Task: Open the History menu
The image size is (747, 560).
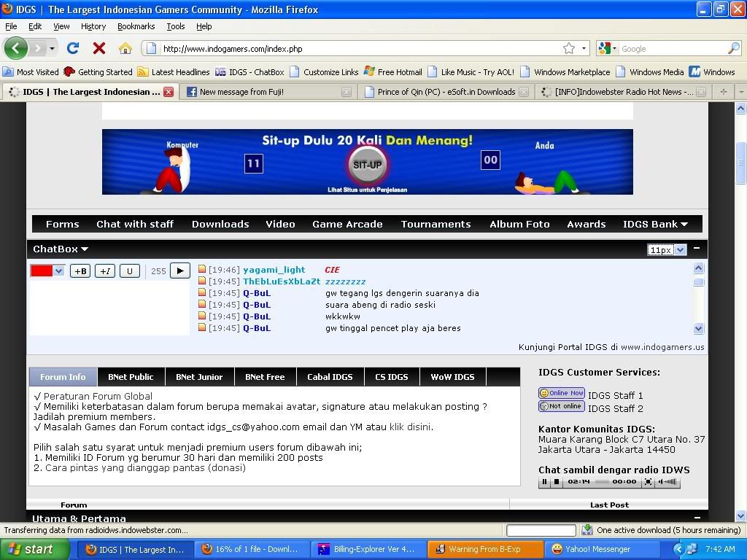Action: pos(93,26)
